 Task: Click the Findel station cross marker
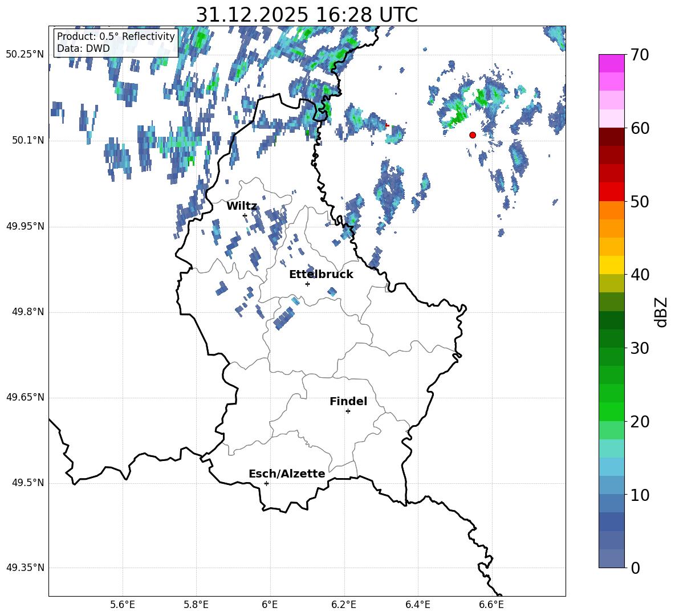(348, 411)
